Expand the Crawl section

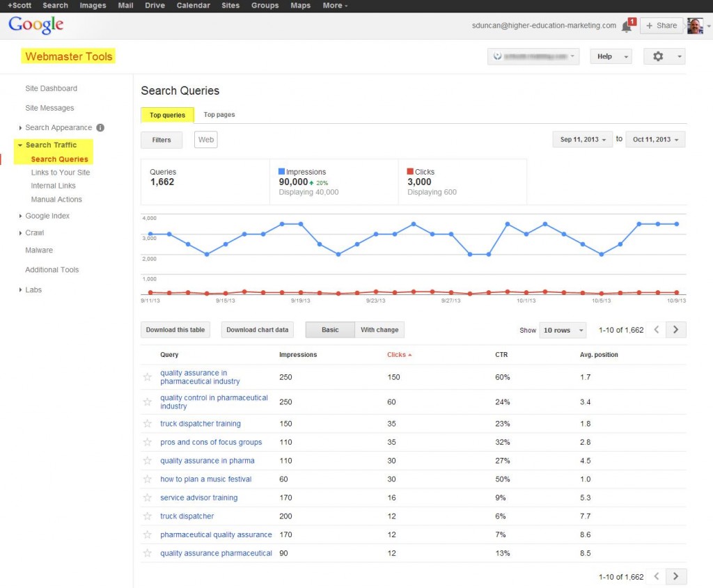click(20, 233)
